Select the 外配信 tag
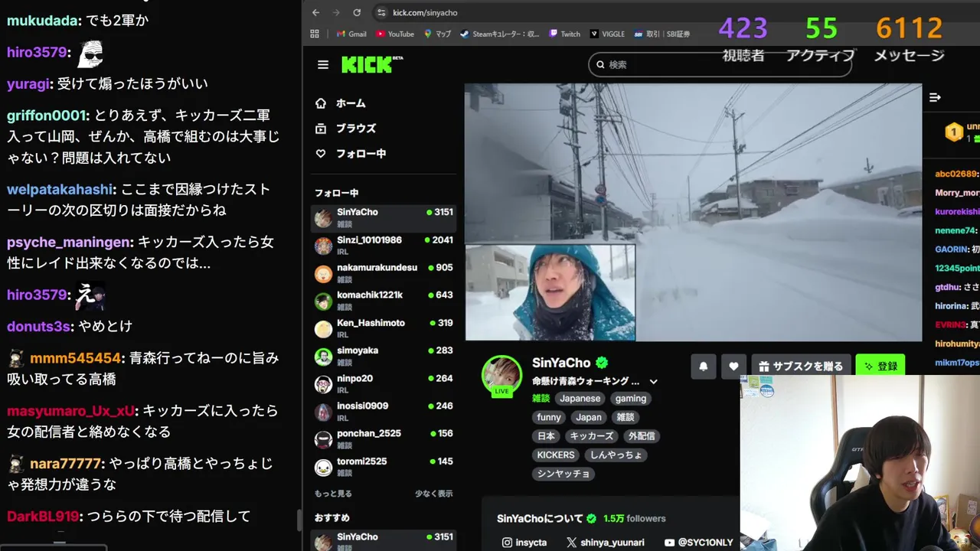The width and height of the screenshot is (980, 551). click(642, 436)
